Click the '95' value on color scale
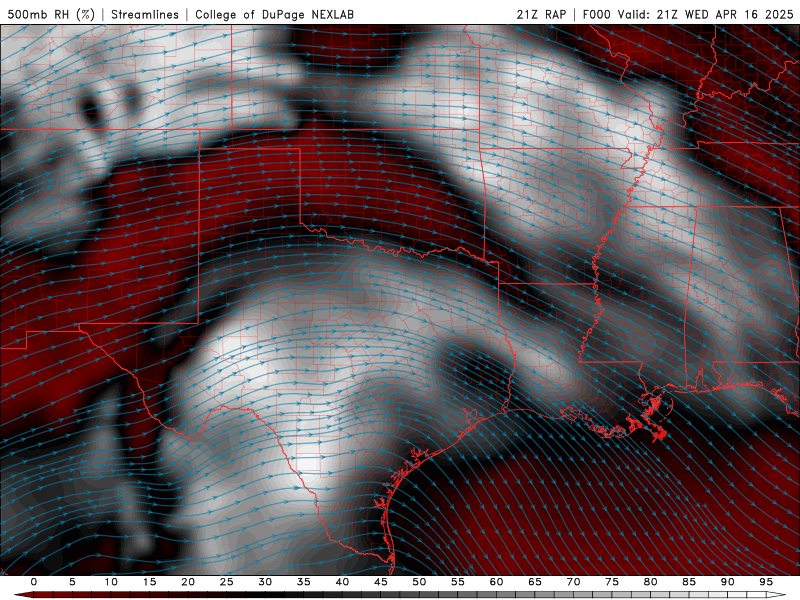The height and width of the screenshot is (600, 800). (766, 582)
